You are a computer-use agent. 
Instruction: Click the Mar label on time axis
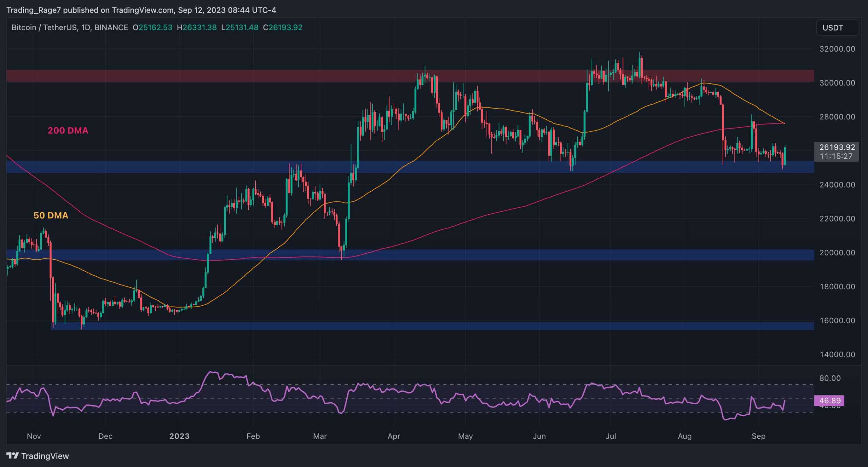click(x=320, y=436)
